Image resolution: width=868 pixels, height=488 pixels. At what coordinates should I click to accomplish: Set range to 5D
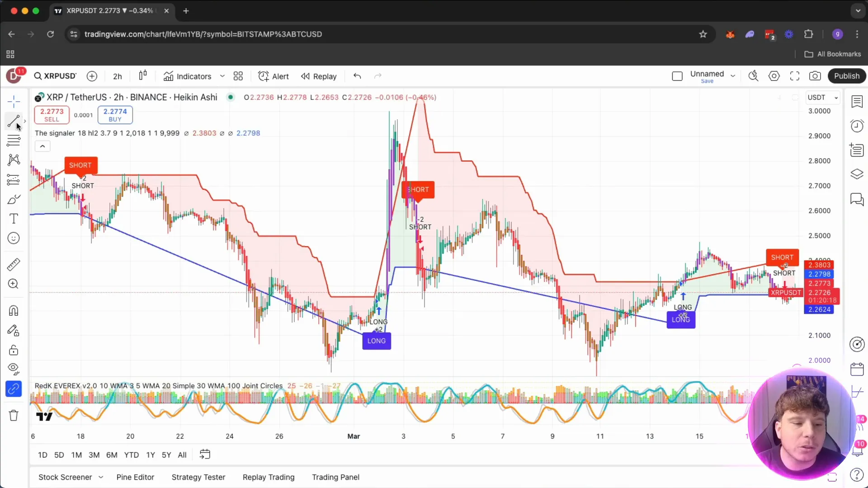pos(59,455)
